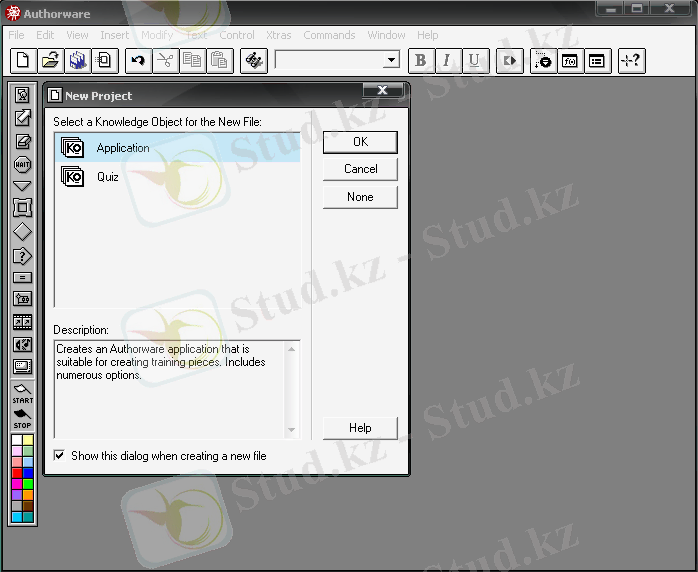
Task: Select the Navigate triangle icon
Action: pos(22,186)
